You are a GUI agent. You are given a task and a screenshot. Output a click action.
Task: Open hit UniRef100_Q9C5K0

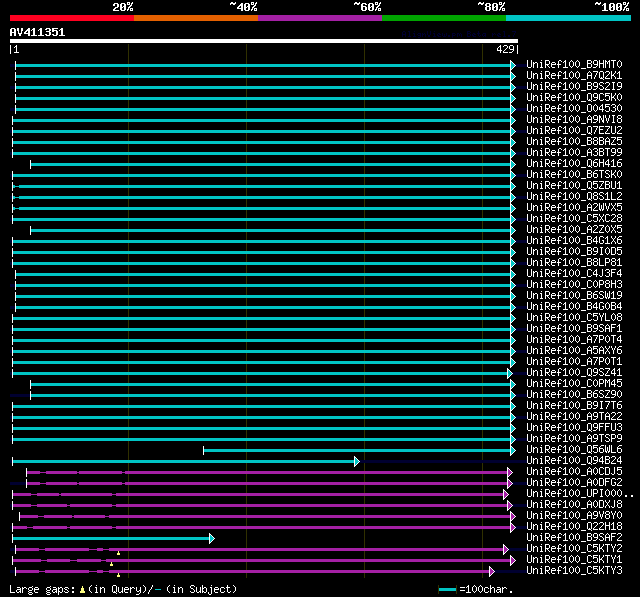pos(574,98)
